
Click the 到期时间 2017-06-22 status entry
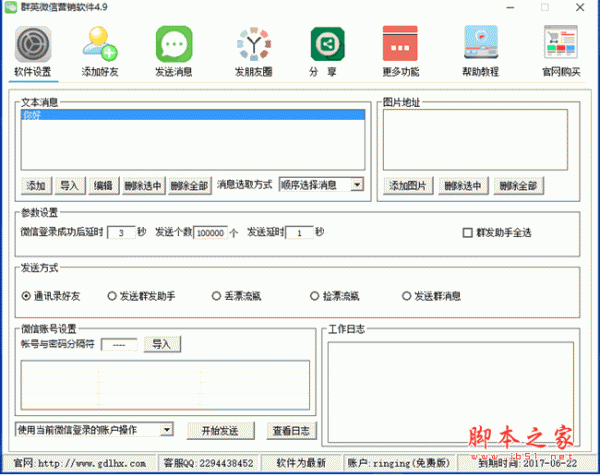click(527, 463)
